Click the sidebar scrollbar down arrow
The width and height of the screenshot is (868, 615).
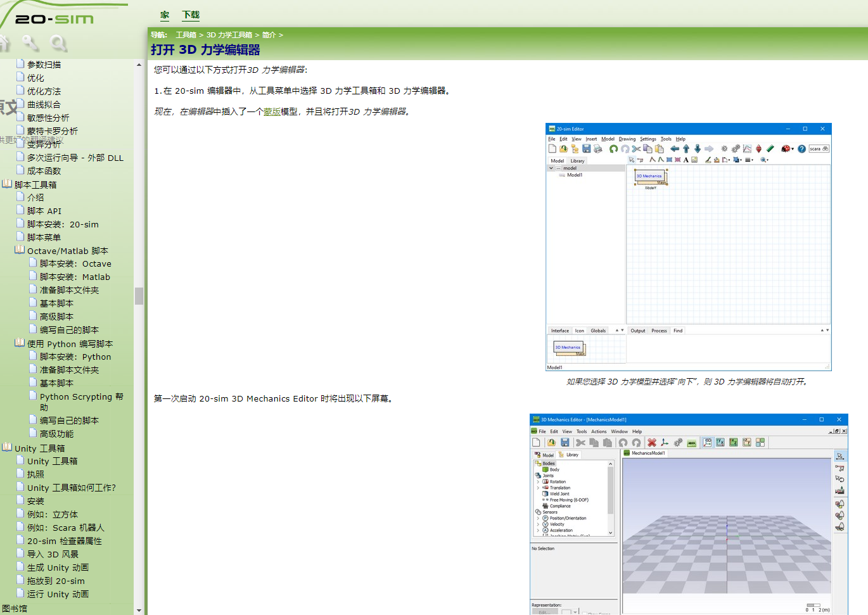[x=139, y=611]
